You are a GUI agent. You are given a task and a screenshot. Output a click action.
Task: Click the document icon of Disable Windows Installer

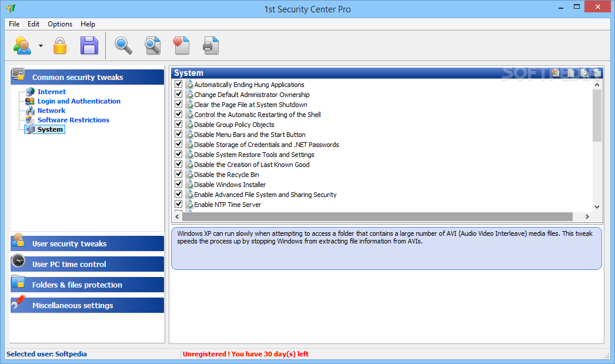click(189, 185)
